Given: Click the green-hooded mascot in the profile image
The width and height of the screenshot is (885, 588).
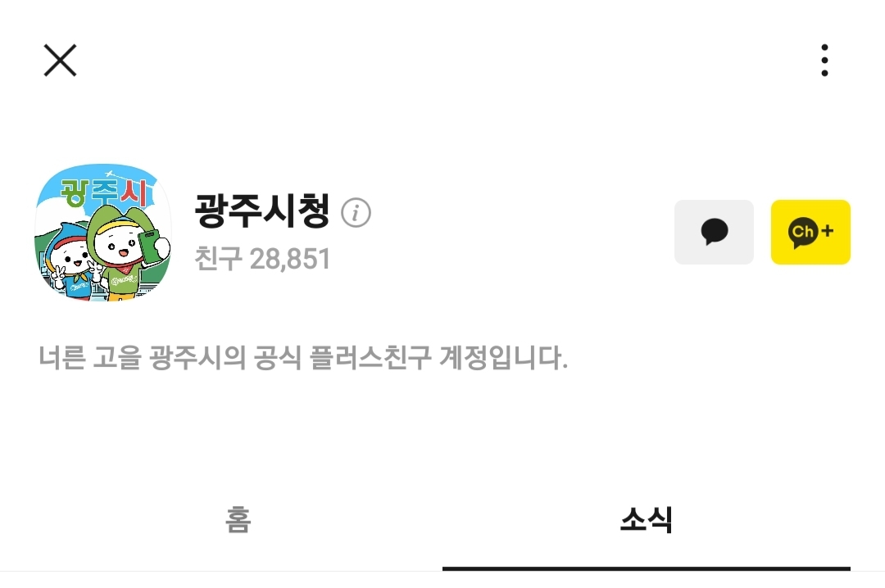Looking at the screenshot, I should (x=128, y=254).
